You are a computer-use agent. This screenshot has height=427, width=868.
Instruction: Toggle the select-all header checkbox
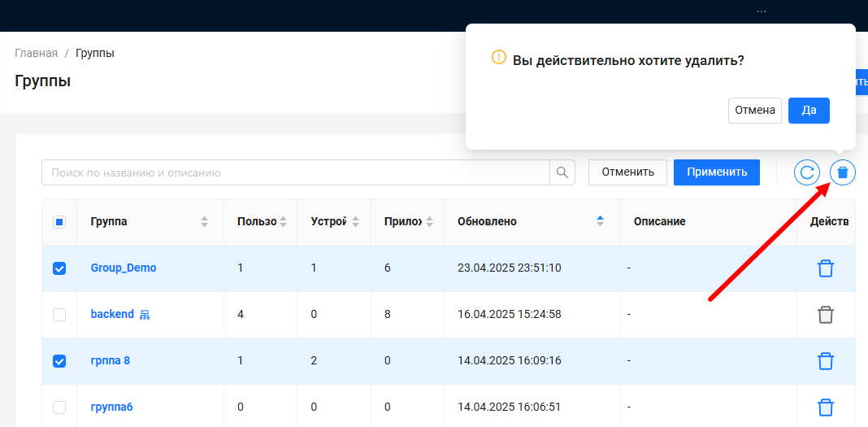(59, 222)
